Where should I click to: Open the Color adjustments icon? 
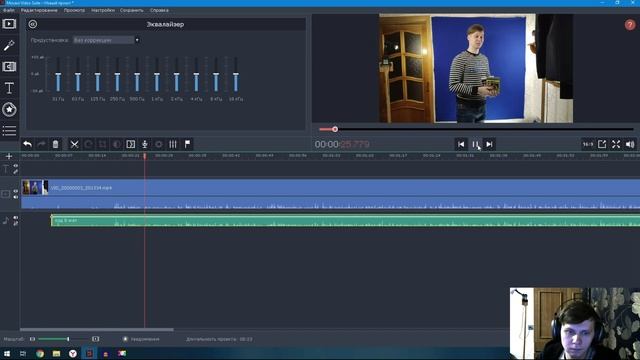116,144
